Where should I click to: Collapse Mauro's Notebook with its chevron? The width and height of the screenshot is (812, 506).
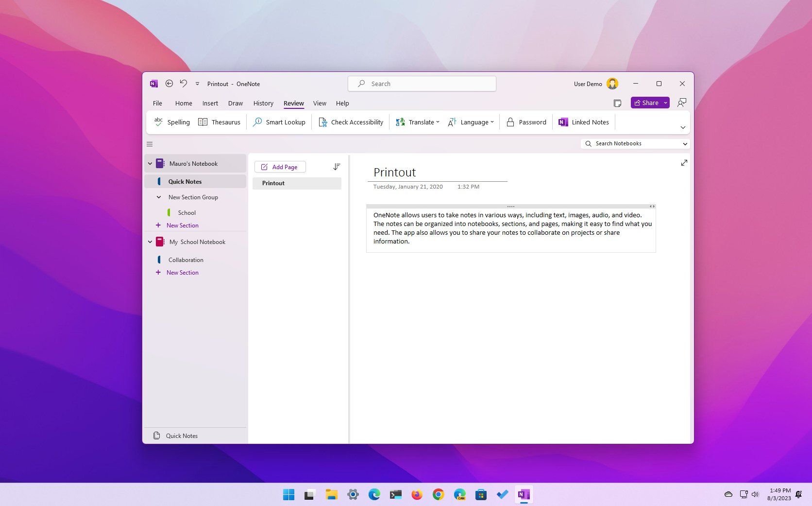click(x=150, y=163)
